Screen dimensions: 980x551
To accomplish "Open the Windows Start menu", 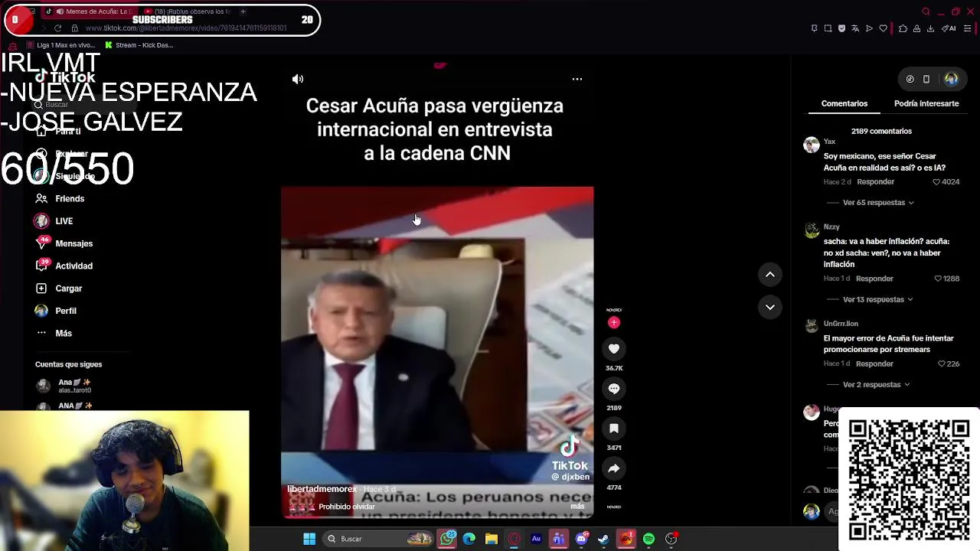I will 309,539.
